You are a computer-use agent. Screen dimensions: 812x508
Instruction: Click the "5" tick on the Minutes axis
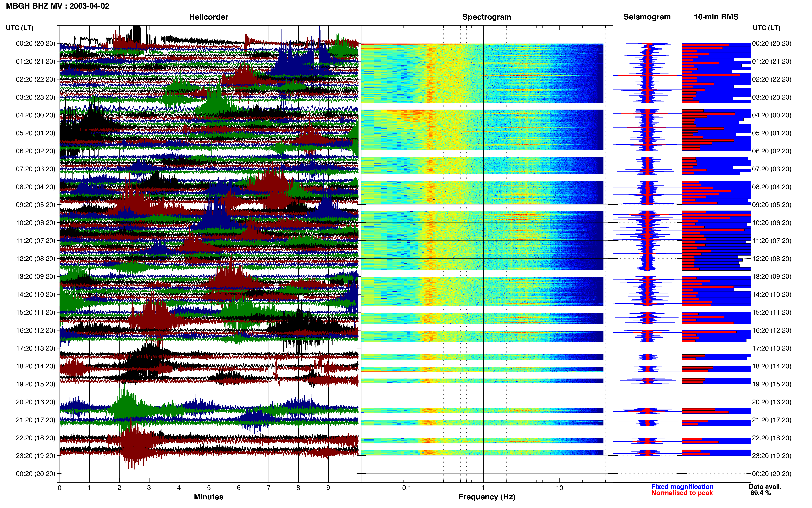coord(209,487)
